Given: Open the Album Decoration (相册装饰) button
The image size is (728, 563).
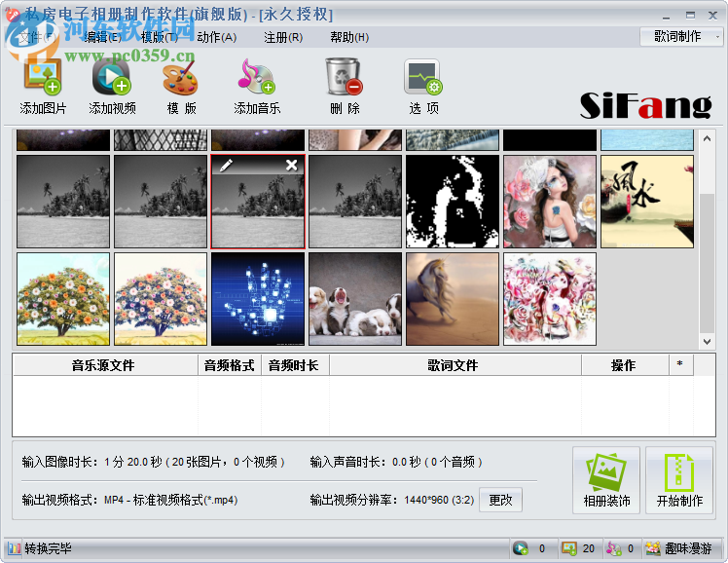Looking at the screenshot, I should (x=606, y=480).
